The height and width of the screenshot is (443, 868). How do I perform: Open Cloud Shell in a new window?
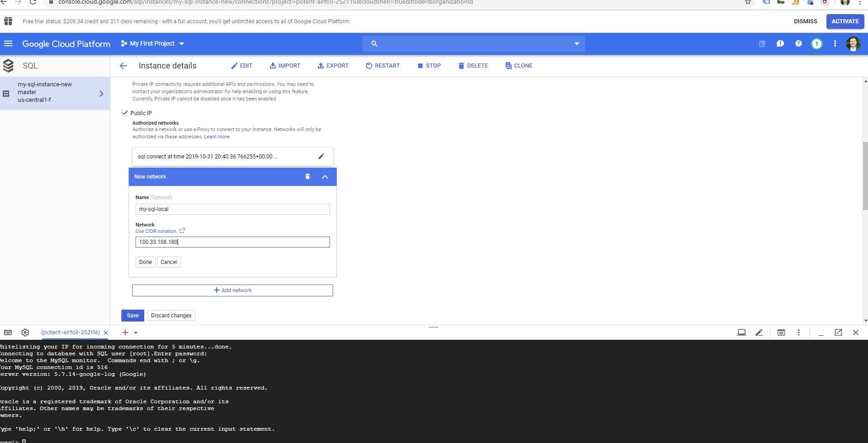[x=838, y=332]
